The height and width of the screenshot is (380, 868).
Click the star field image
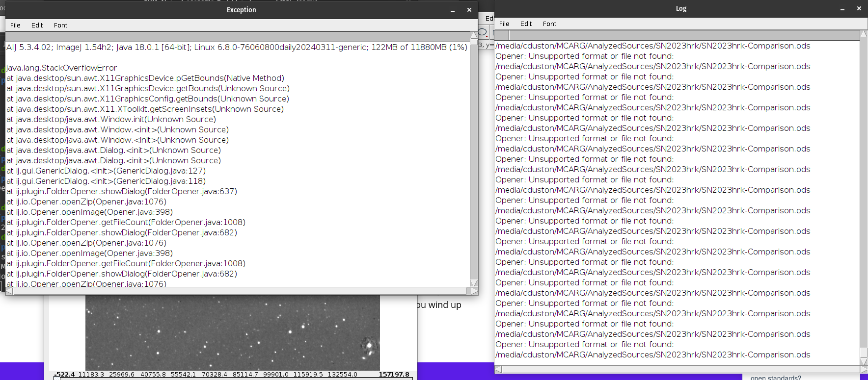(x=232, y=332)
